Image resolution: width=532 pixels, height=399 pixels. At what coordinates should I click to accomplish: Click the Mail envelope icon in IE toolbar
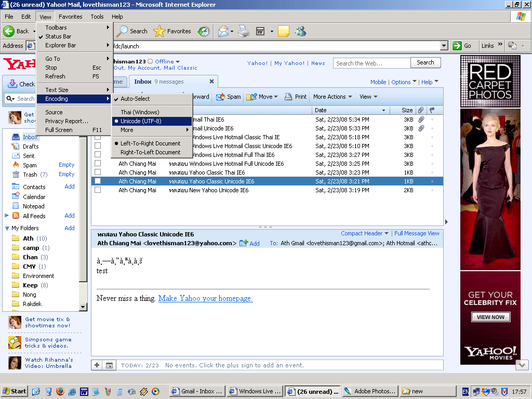click(x=223, y=31)
